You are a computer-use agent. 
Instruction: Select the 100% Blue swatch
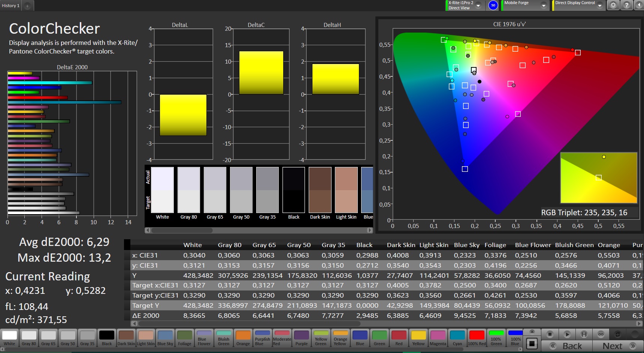click(515, 338)
